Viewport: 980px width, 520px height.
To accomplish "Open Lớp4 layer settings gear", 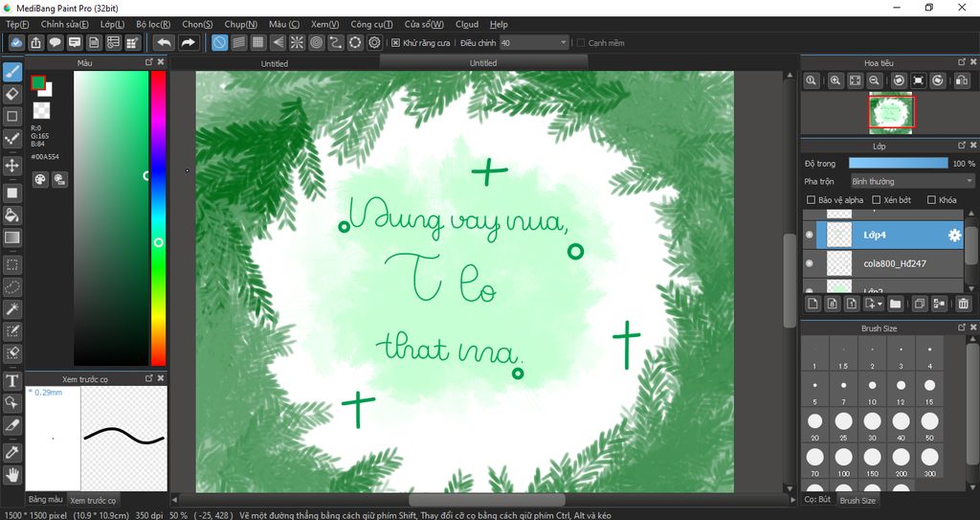I will (x=954, y=236).
